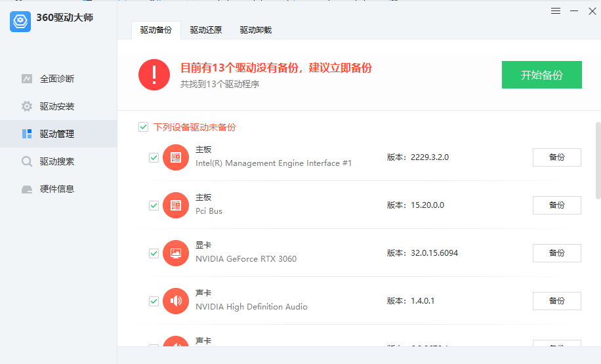
Task: Click the Intel Management Engine motherboard icon
Action: (176, 157)
